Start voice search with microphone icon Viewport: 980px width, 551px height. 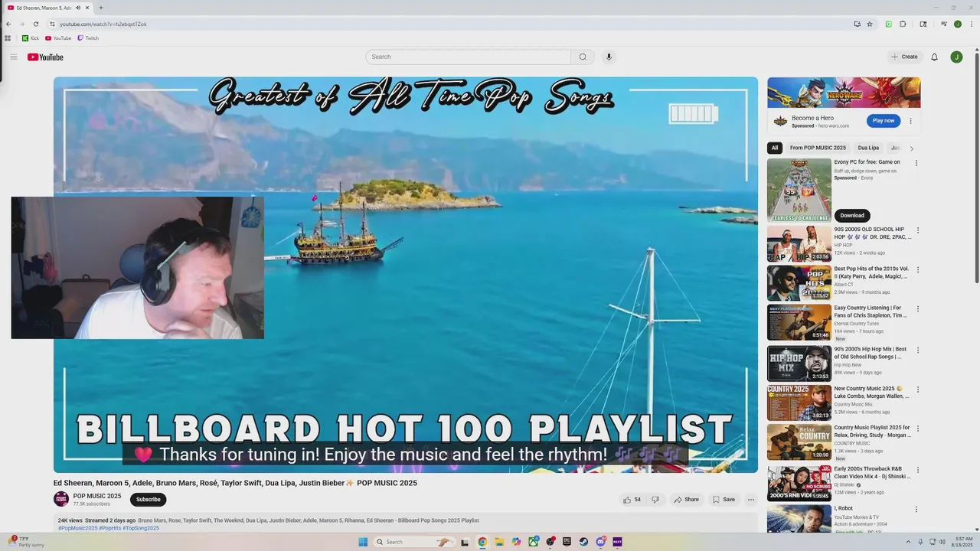(609, 57)
